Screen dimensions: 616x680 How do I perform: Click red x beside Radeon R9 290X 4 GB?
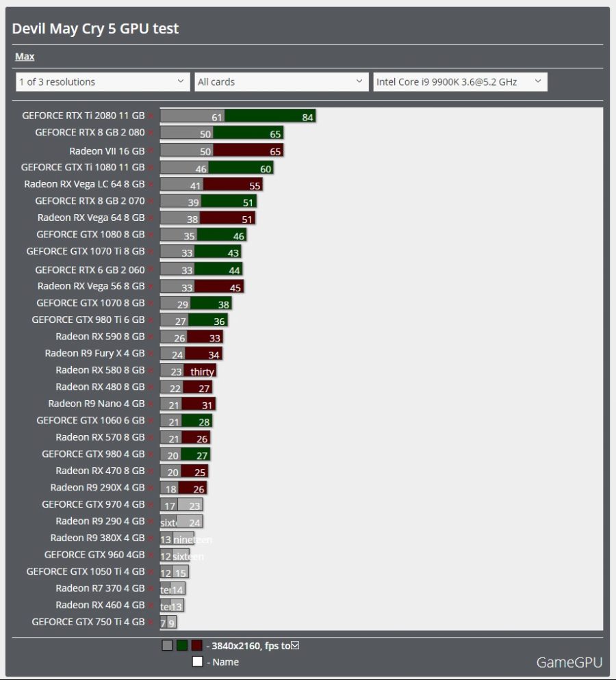point(151,488)
